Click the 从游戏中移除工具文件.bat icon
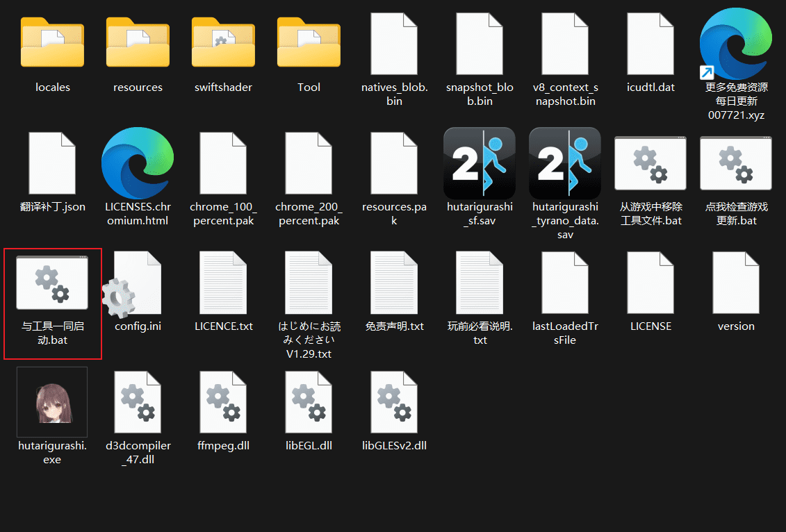The image size is (786, 532). [x=650, y=163]
